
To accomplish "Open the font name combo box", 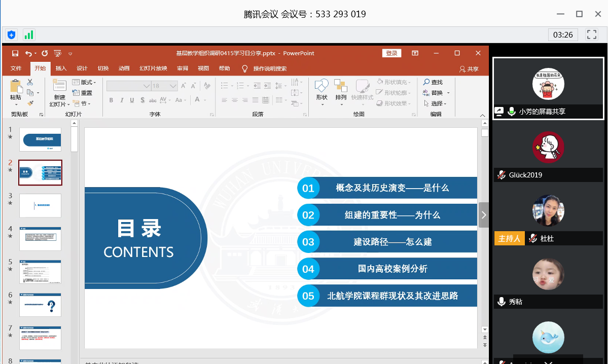I will 129,86.
